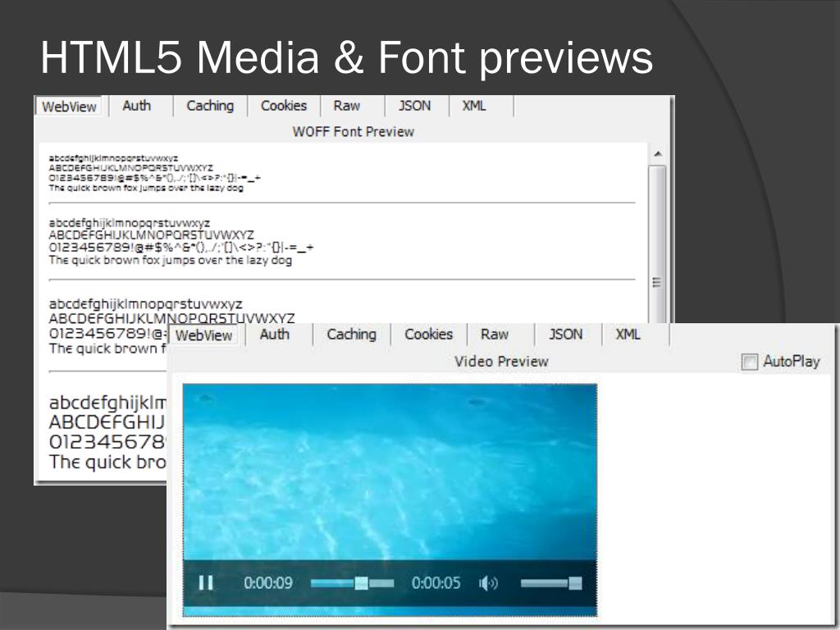Click remaining time 0:00:05 in video controls

coord(436,583)
